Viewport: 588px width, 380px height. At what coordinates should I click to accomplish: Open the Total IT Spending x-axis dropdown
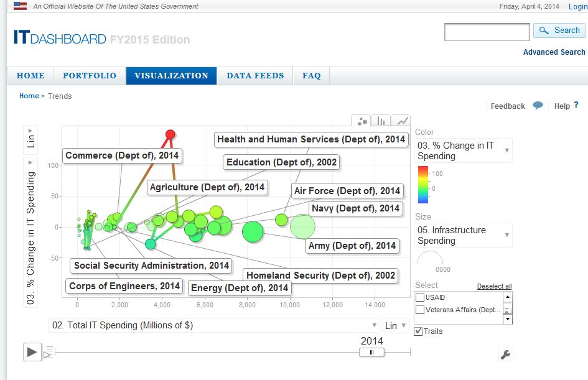(x=213, y=325)
